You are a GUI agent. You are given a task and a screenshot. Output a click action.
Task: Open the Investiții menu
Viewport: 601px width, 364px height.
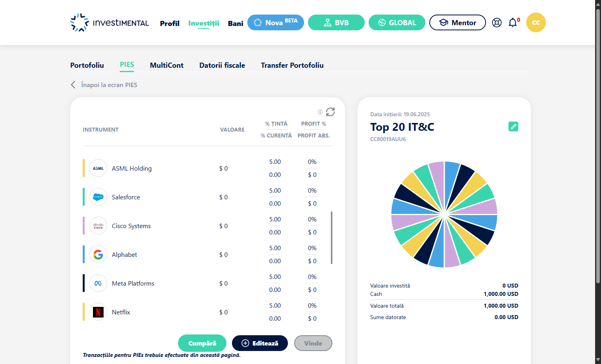click(204, 23)
